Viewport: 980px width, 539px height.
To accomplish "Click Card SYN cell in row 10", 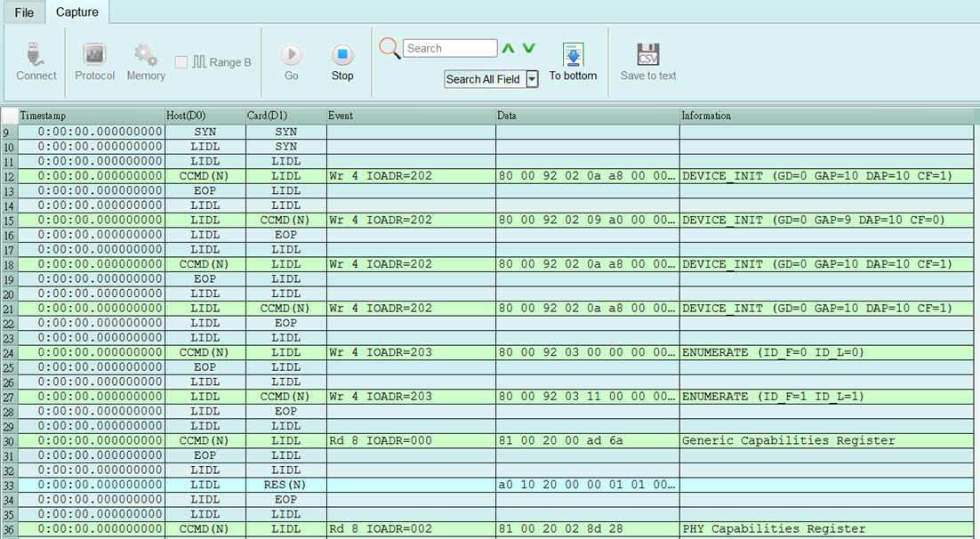I will pyautogui.click(x=286, y=147).
